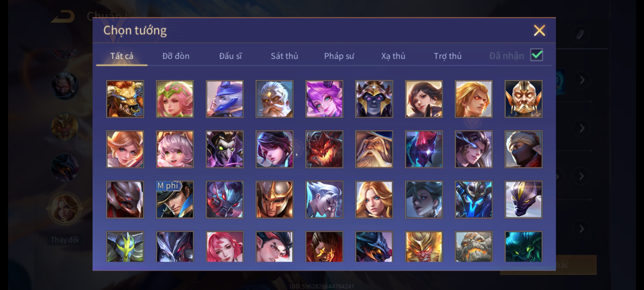Close the 'Chọn tướng' dialog
644x290 pixels.
pos(539,30)
